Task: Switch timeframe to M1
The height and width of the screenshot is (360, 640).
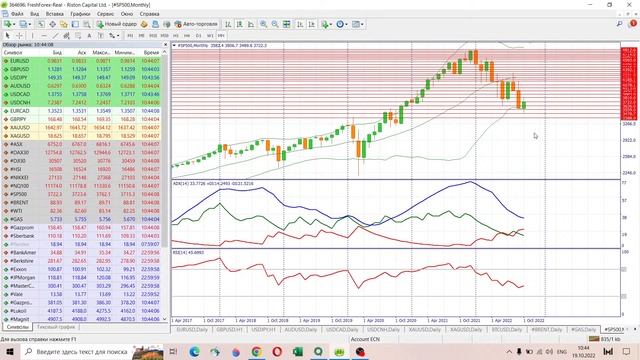Action: pos(130,36)
